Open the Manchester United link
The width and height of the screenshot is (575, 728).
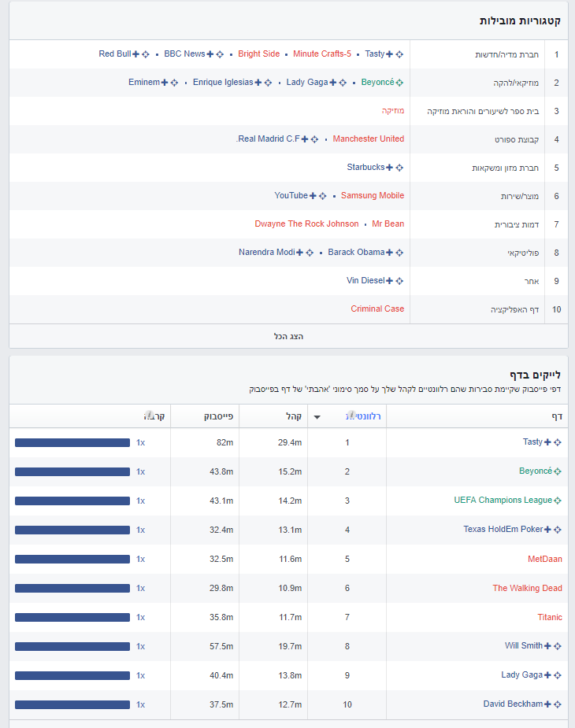click(x=369, y=139)
